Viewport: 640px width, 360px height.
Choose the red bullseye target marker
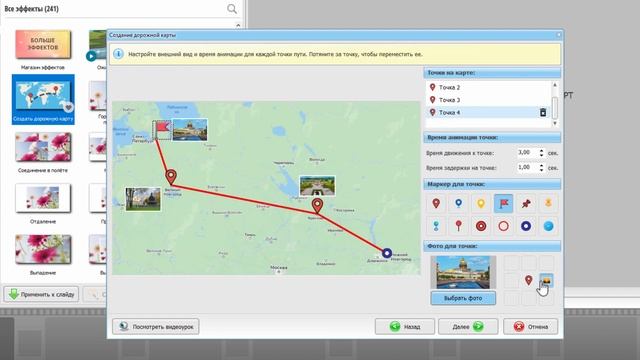click(481, 226)
